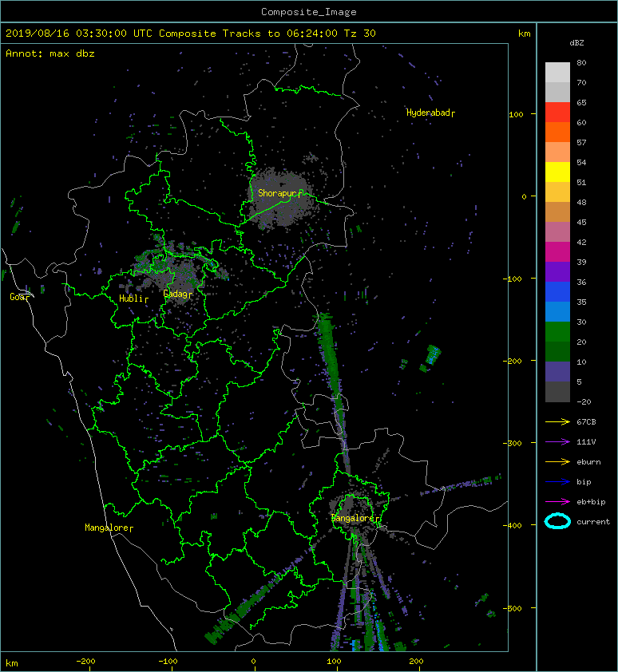
Task: Click the 35 value on dBZ scale
Action: point(581,302)
